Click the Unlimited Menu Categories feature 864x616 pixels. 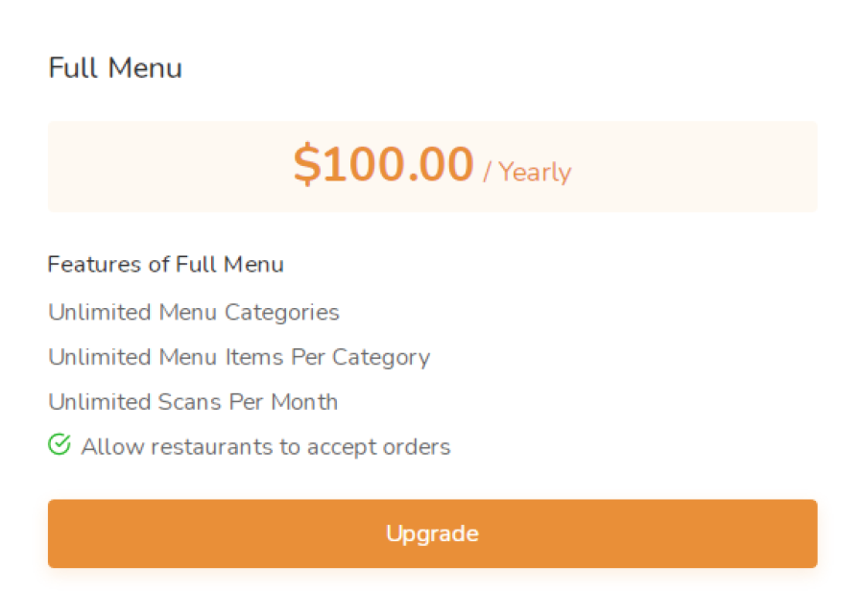[193, 312]
